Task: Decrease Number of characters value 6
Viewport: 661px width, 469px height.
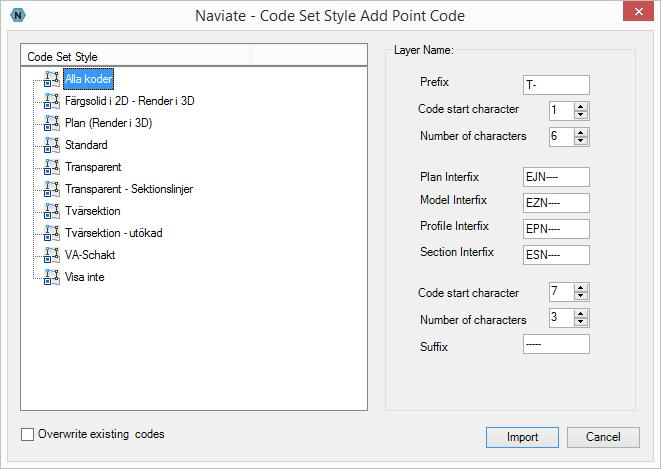Action: 581,141
